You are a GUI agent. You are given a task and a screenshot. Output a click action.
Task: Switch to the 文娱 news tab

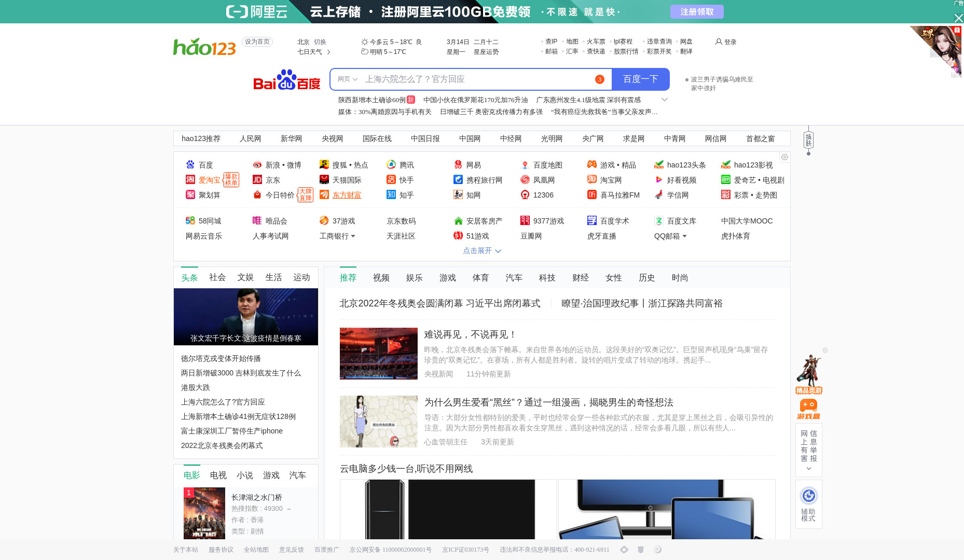[245, 277]
